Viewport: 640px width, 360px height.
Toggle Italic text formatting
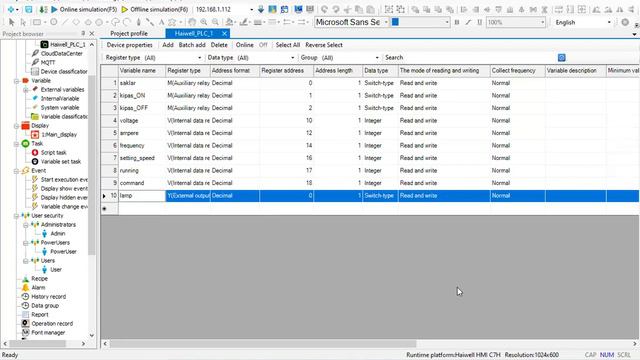click(468, 22)
